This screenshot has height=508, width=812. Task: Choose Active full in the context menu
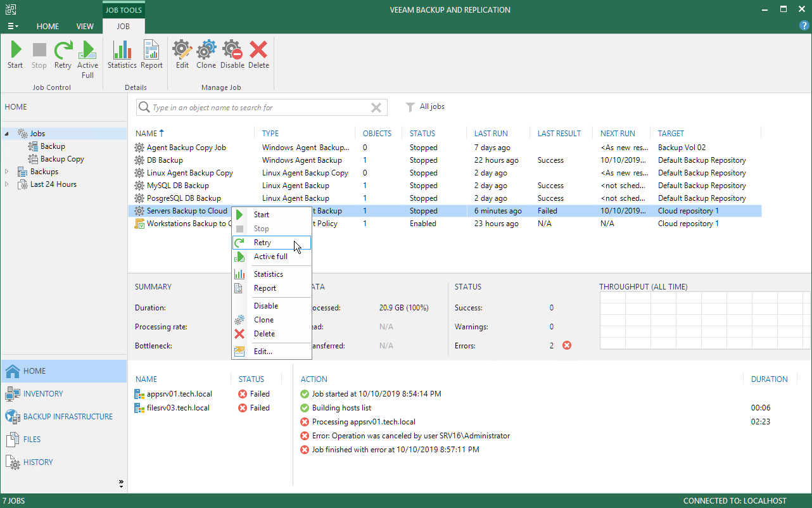click(x=272, y=257)
